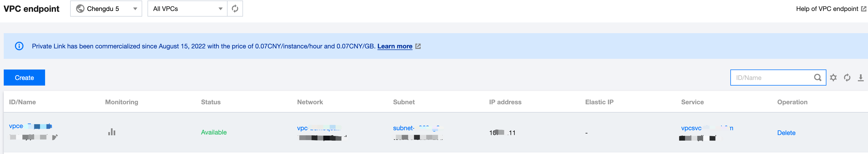This screenshot has height=154, width=868.
Task: Open table column settings gear
Action: [833, 78]
